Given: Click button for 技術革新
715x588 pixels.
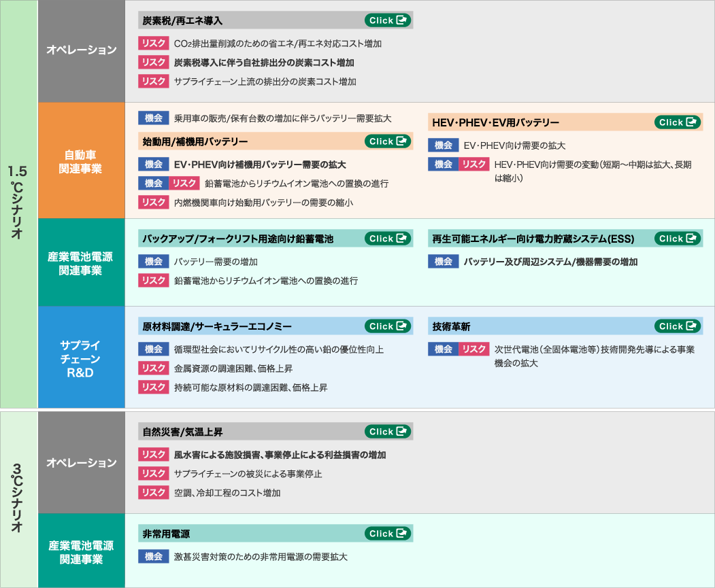Looking at the screenshot, I should click(x=677, y=326).
